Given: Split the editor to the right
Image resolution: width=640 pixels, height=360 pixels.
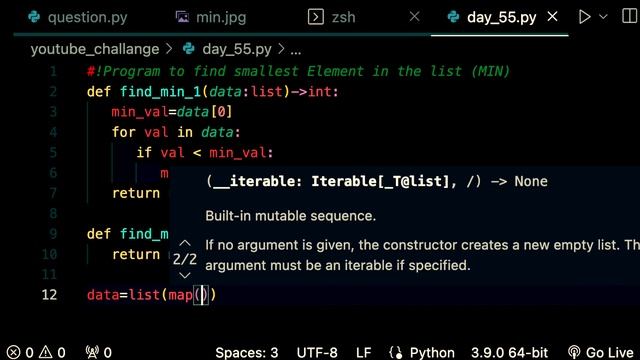Looking at the screenshot, I should point(629,16).
